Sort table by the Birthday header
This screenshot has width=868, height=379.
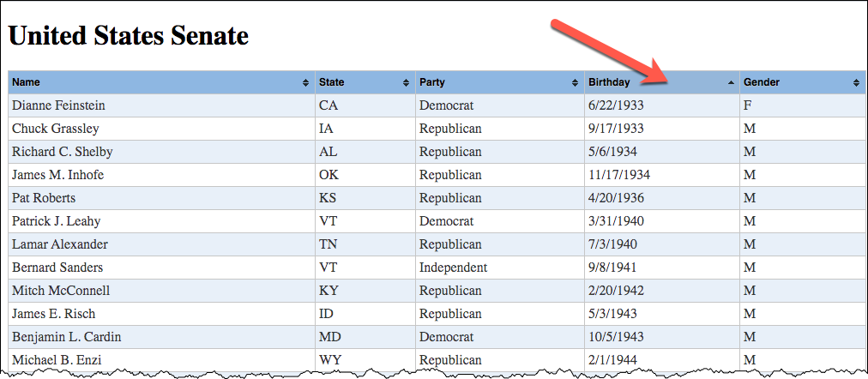609,82
